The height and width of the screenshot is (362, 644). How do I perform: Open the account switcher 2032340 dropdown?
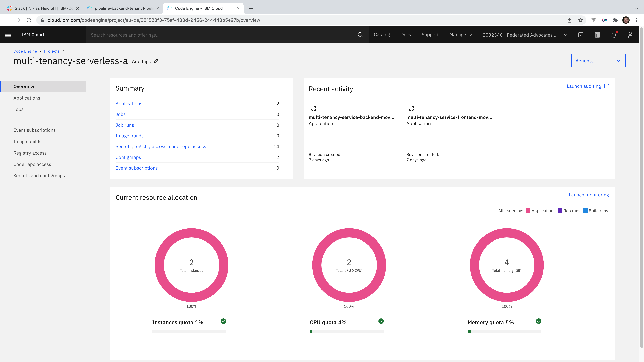point(524,35)
